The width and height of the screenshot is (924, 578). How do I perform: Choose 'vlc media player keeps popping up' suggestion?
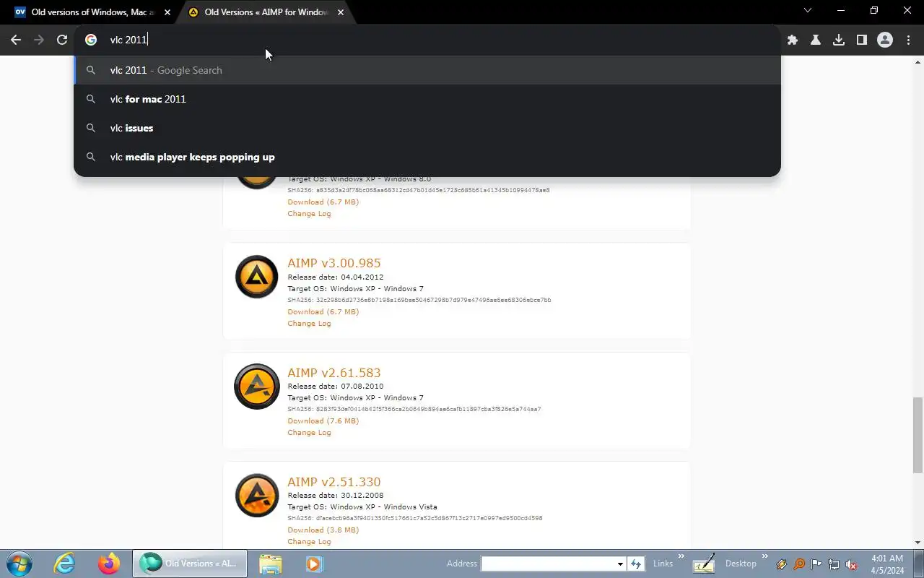(427, 157)
